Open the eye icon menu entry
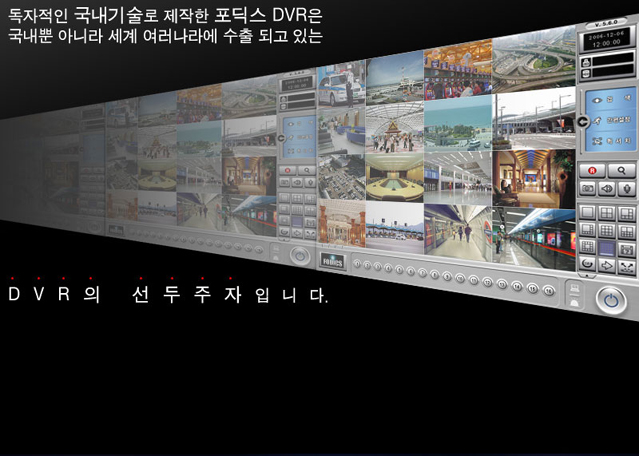Image resolution: width=639 pixels, height=456 pixels. click(610, 99)
